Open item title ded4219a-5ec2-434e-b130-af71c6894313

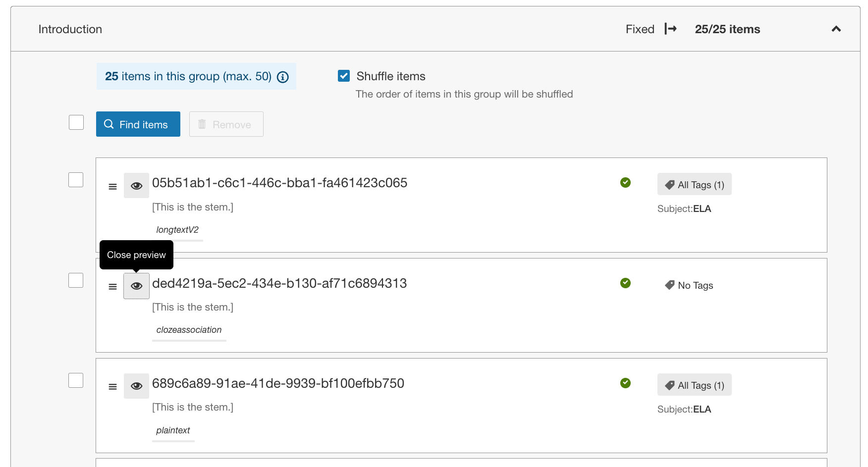(279, 283)
